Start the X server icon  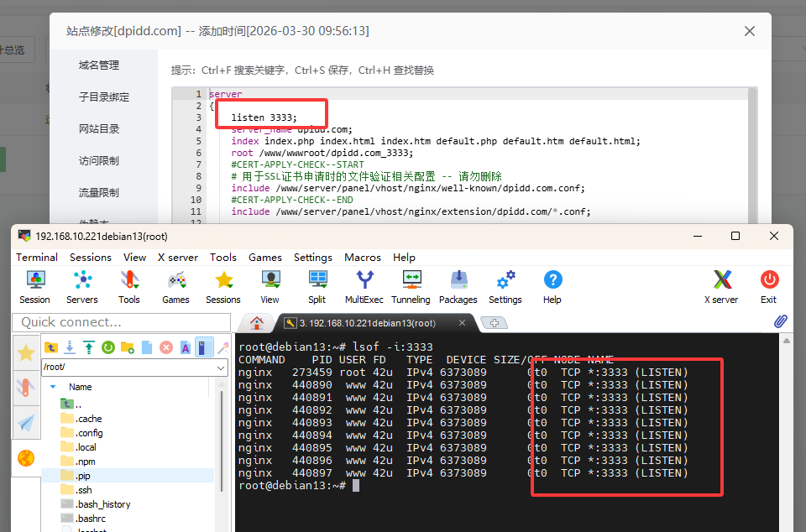click(721, 287)
